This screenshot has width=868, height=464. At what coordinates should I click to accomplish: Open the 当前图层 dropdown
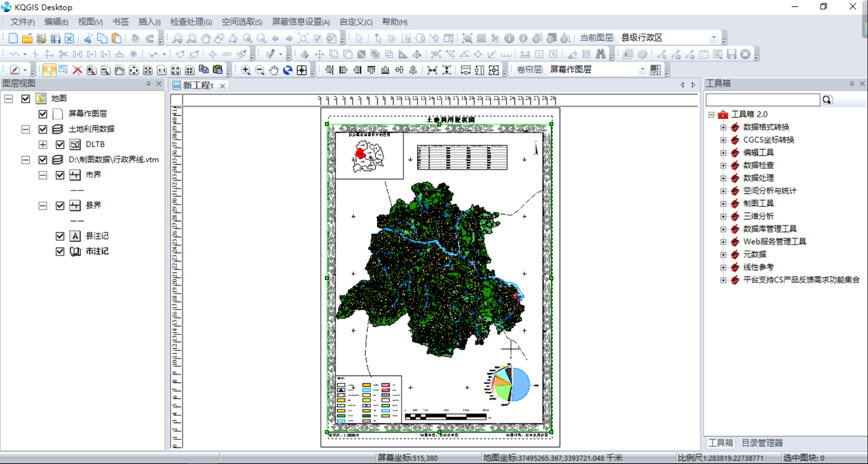coord(713,38)
